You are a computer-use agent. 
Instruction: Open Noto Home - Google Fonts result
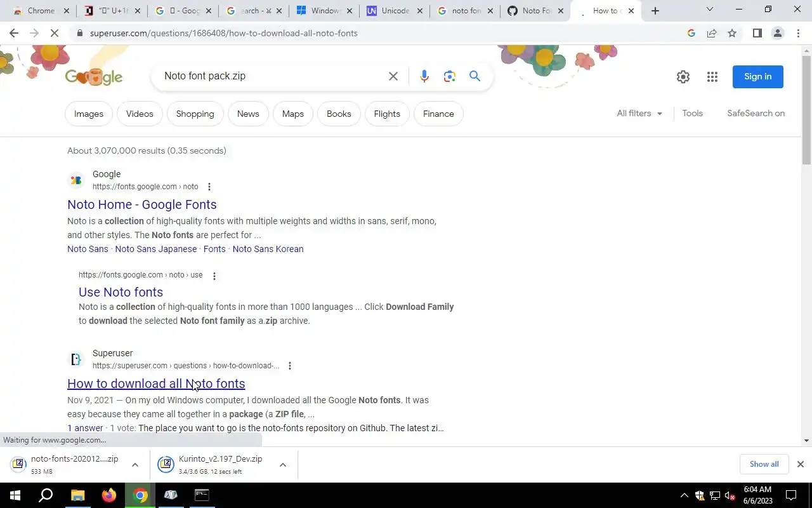click(142, 204)
